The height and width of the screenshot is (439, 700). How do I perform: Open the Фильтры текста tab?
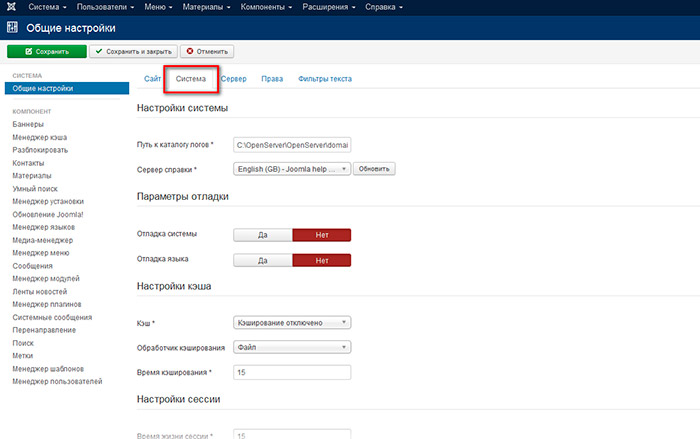pos(324,78)
